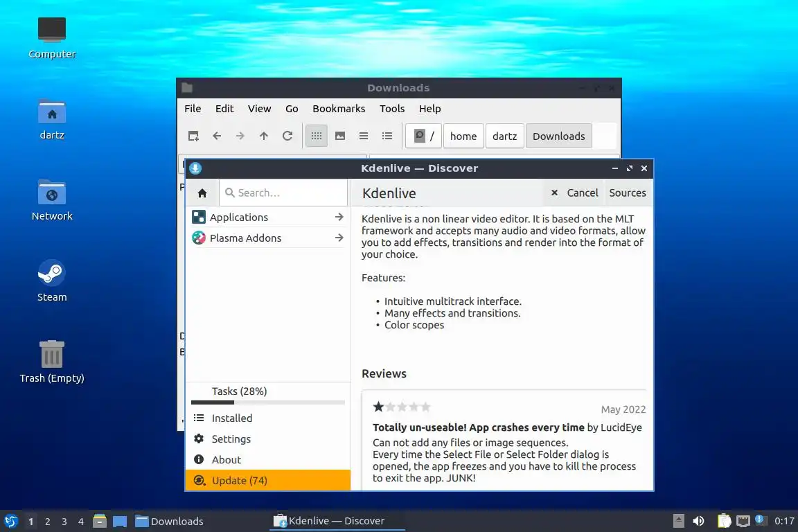The height and width of the screenshot is (532, 798).
Task: Click the one-star review rating
Action: [402, 407]
